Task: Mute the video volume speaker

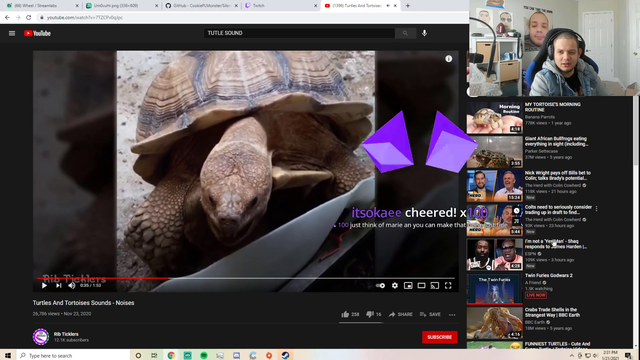Action: 72,285
